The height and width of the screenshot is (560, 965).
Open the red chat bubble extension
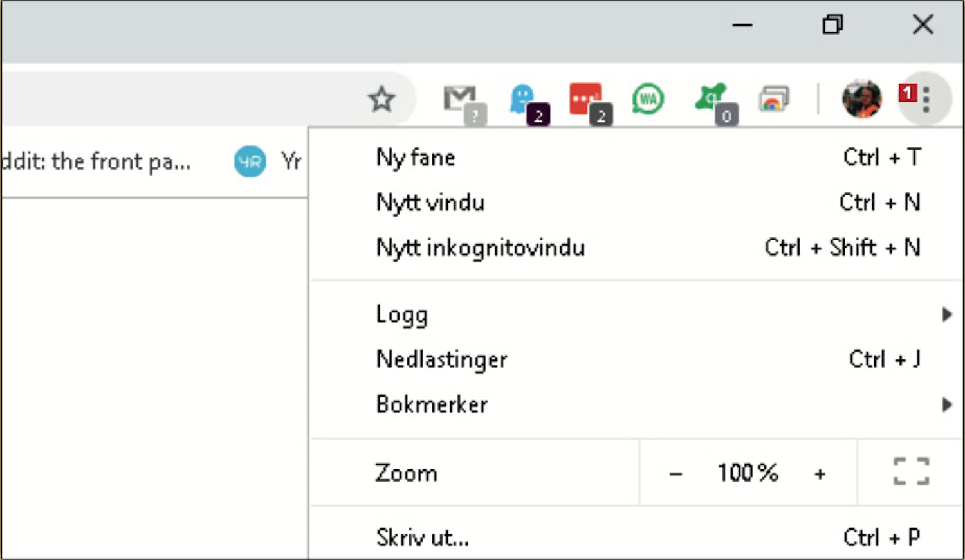(x=586, y=100)
